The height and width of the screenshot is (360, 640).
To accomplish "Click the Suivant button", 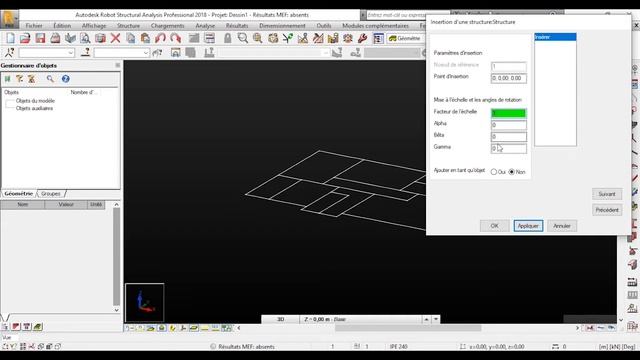I will click(x=607, y=194).
